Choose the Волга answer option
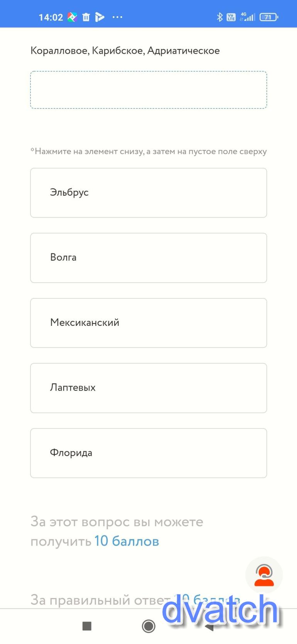 148,258
